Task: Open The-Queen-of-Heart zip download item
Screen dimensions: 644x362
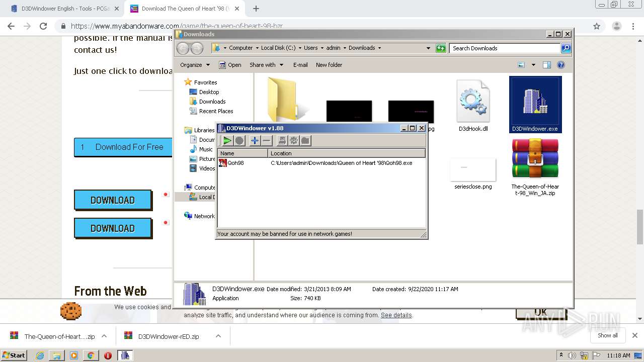Action: pos(52,336)
